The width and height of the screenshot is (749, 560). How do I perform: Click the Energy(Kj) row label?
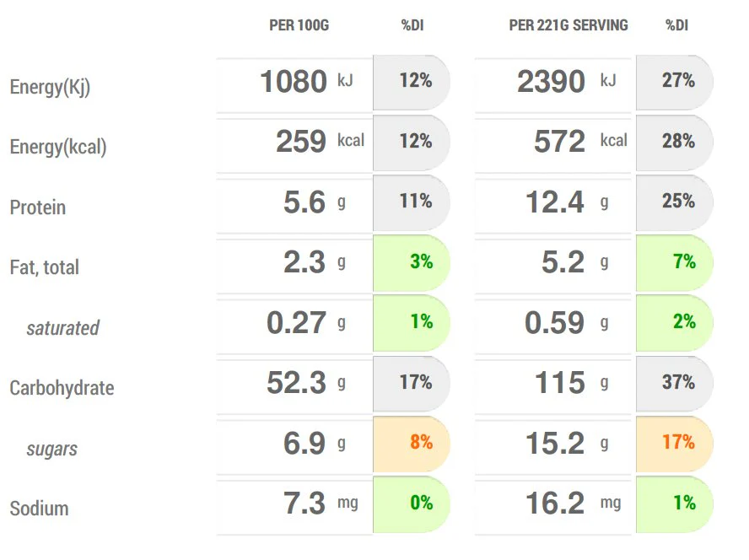pyautogui.click(x=50, y=87)
